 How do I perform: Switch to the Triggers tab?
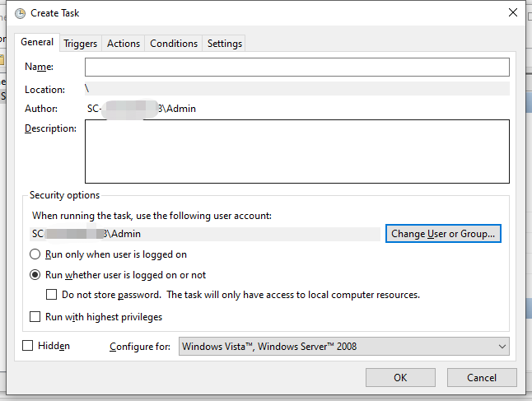point(81,44)
